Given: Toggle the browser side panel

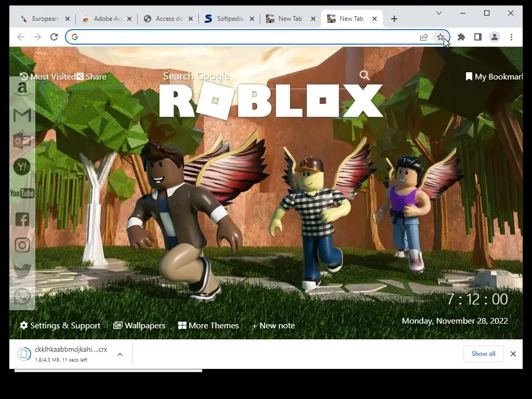Looking at the screenshot, I should 478,37.
